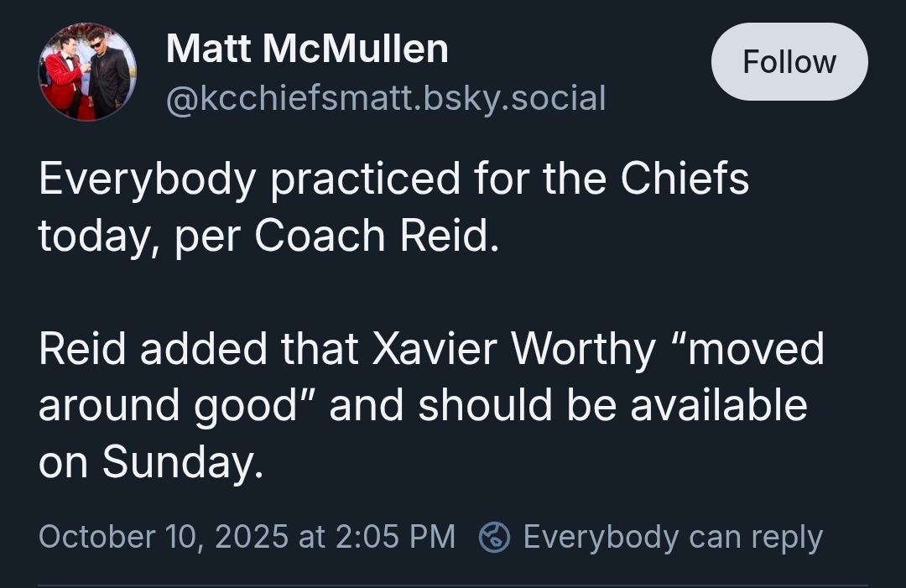
Task: Click the word "Sunday" in the post
Action: click(x=178, y=463)
